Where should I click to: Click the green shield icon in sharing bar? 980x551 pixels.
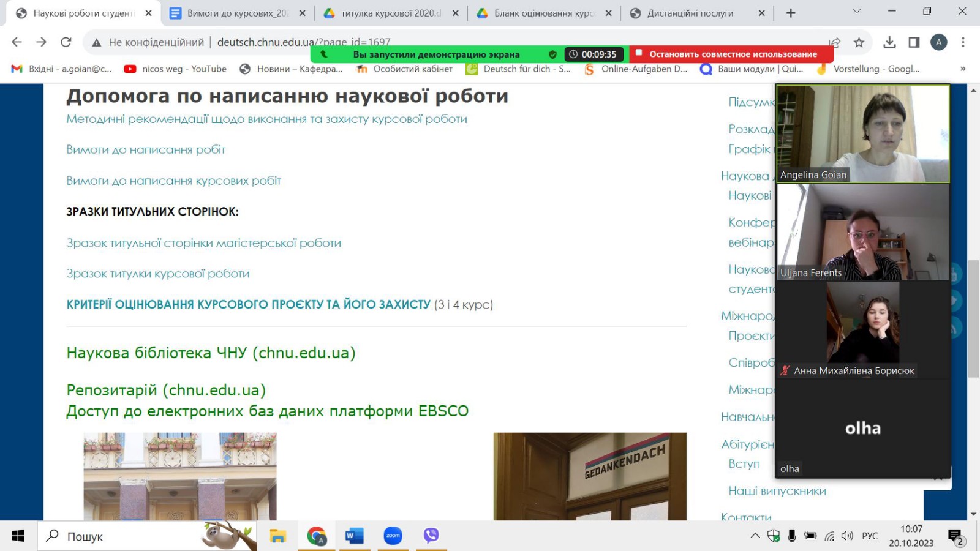click(552, 54)
